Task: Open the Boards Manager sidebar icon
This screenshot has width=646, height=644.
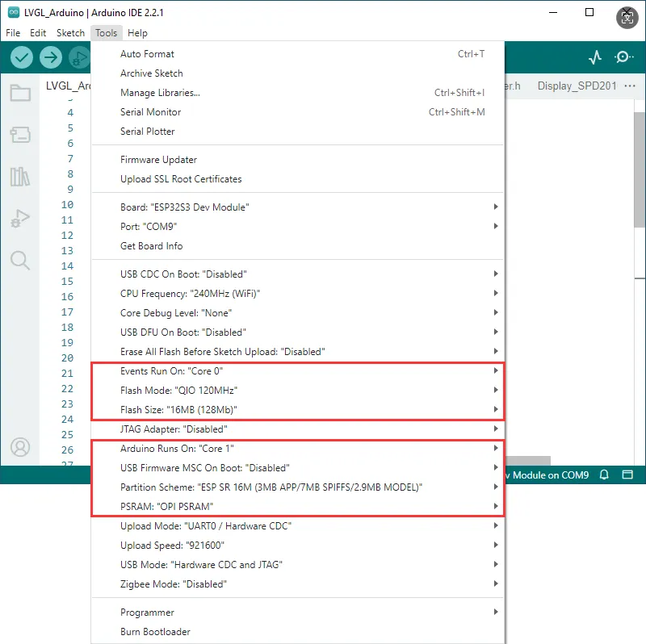Action: click(x=20, y=135)
